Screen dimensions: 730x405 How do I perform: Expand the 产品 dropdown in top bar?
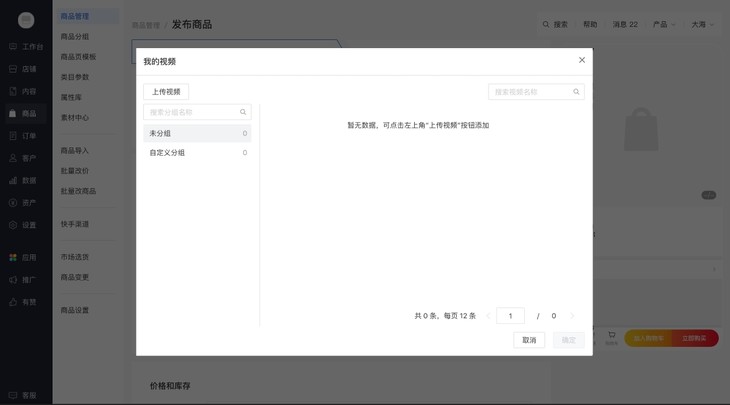(663, 24)
